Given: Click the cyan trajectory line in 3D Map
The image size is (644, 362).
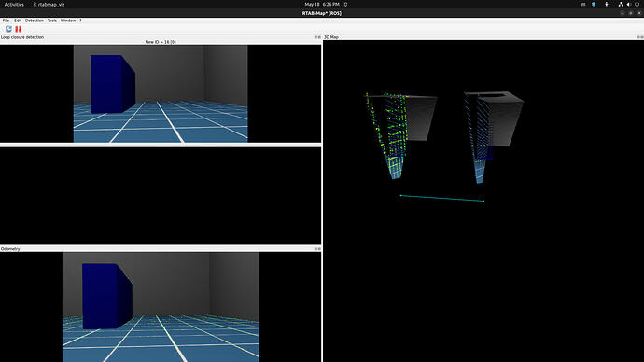Looking at the screenshot, I should click(x=442, y=198).
